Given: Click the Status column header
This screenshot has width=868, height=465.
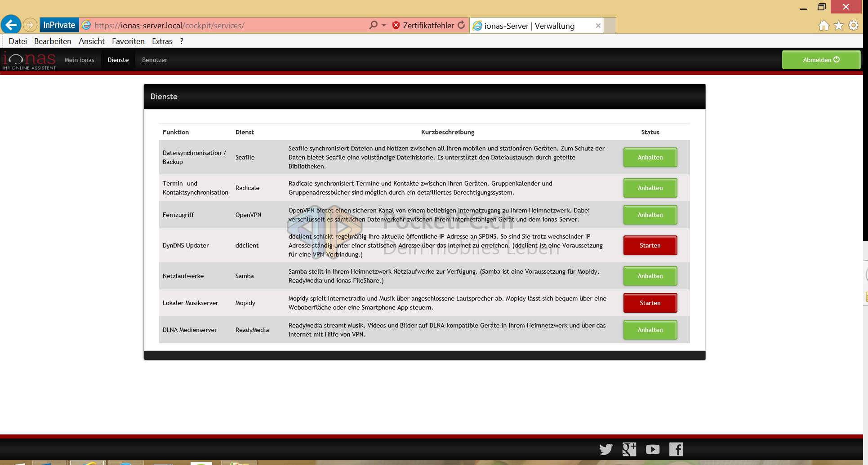Looking at the screenshot, I should tap(650, 132).
